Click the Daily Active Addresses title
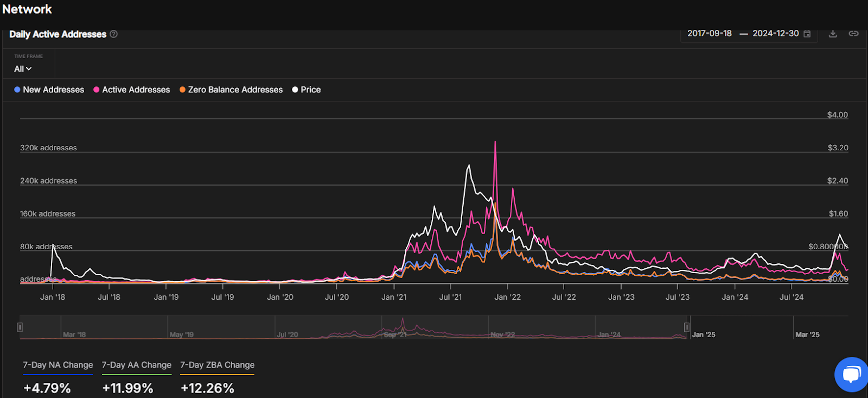 coord(58,34)
